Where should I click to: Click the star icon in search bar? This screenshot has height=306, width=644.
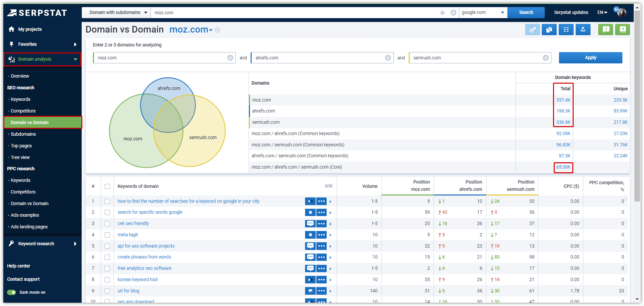pyautogui.click(x=443, y=13)
